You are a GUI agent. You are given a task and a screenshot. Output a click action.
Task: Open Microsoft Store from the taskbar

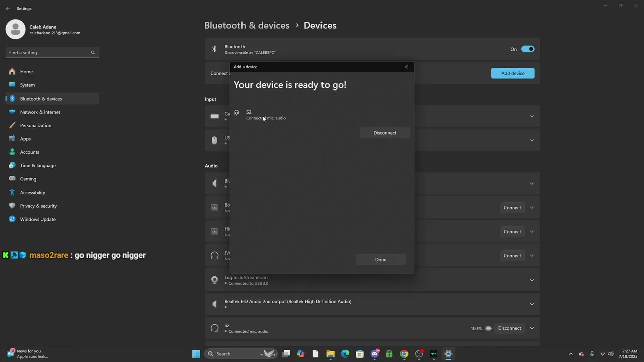click(360, 354)
